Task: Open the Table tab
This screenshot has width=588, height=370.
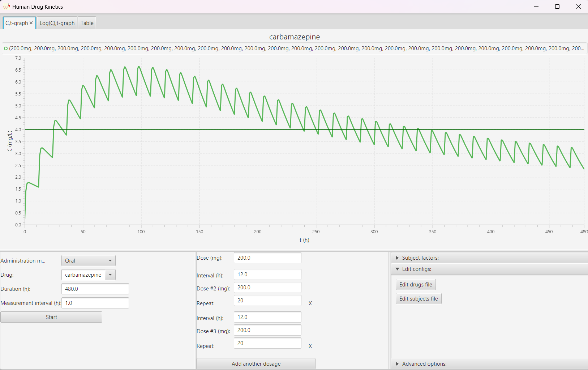Action: click(87, 23)
